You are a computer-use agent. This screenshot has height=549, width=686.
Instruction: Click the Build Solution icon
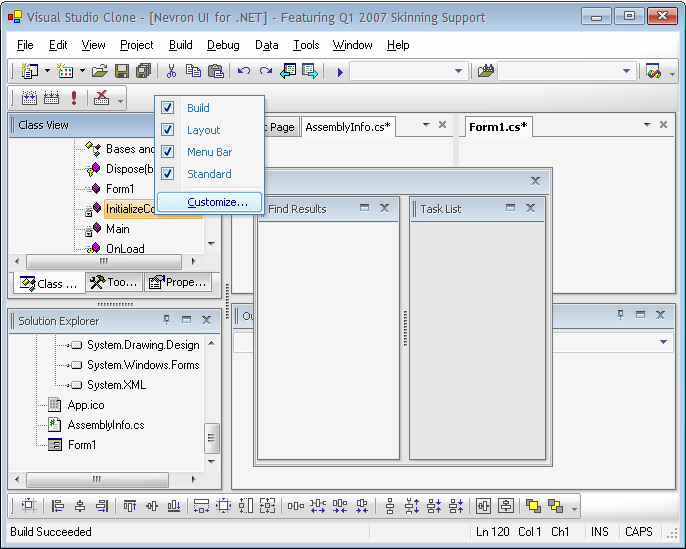[x=29, y=98]
